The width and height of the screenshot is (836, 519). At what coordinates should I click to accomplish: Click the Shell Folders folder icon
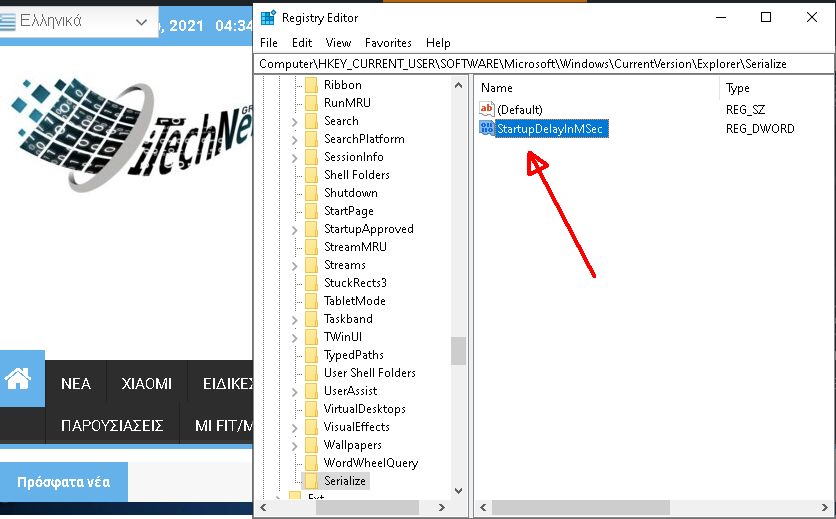[x=311, y=175]
